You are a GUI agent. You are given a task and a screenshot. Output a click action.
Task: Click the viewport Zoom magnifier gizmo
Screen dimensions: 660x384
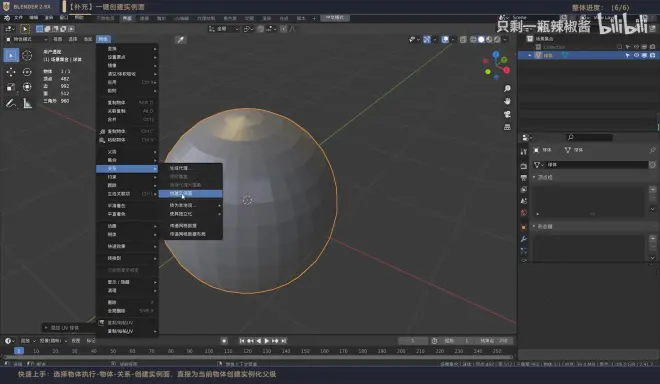[507, 88]
